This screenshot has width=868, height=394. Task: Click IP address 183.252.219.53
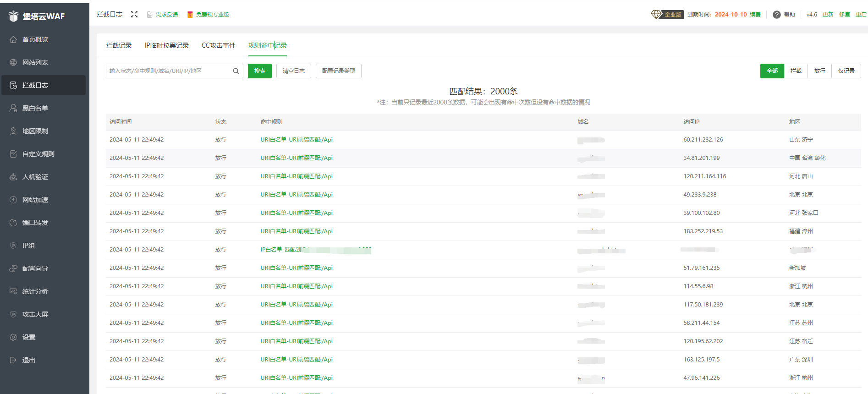coord(703,231)
